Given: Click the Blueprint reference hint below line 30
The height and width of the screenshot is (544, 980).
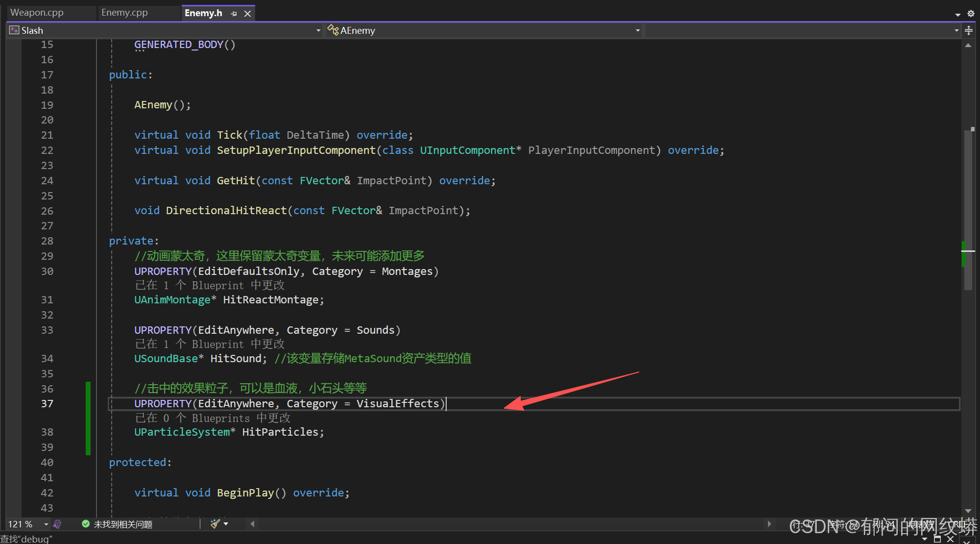Looking at the screenshot, I should pos(210,285).
